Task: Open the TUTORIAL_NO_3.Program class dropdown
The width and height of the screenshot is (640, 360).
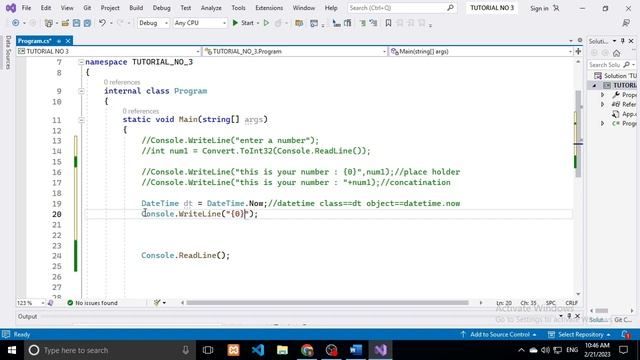Action: point(295,51)
